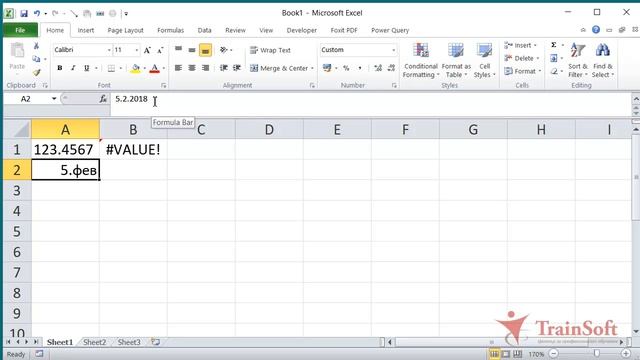The width and height of the screenshot is (640, 360).
Task: Toggle underline formatting
Action: (x=87, y=68)
